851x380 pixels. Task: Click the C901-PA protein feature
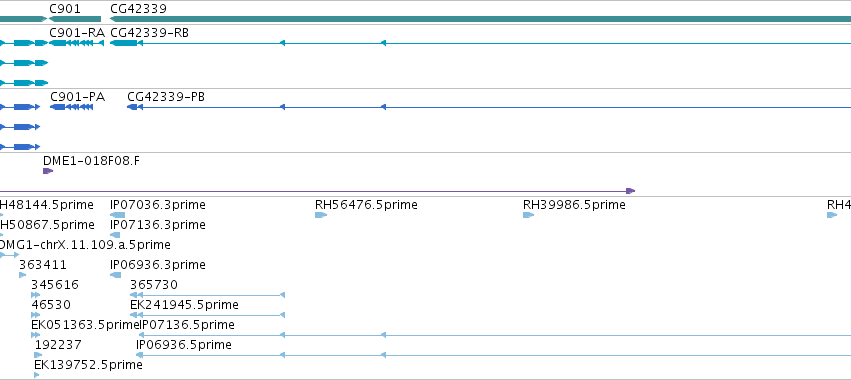pyautogui.click(x=72, y=107)
